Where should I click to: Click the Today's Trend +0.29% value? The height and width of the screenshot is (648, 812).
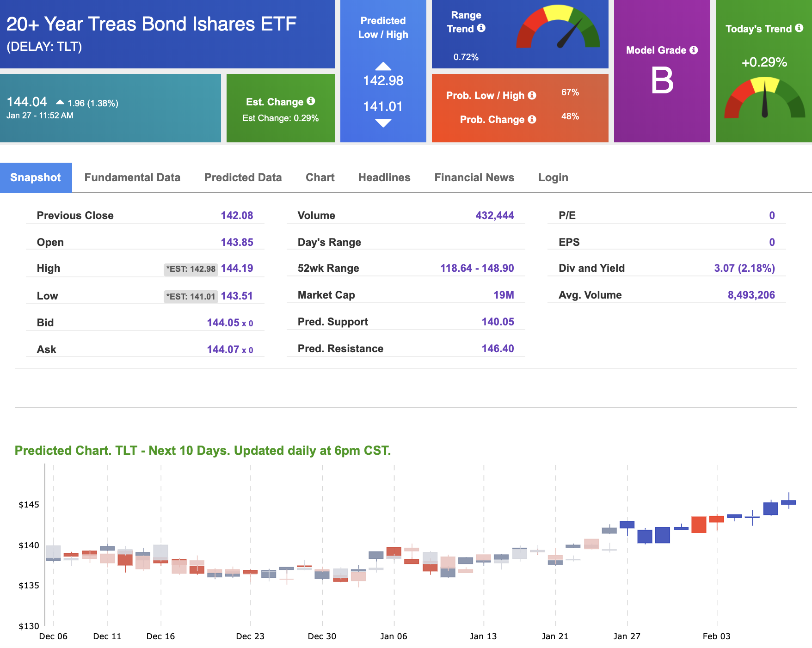(x=764, y=62)
